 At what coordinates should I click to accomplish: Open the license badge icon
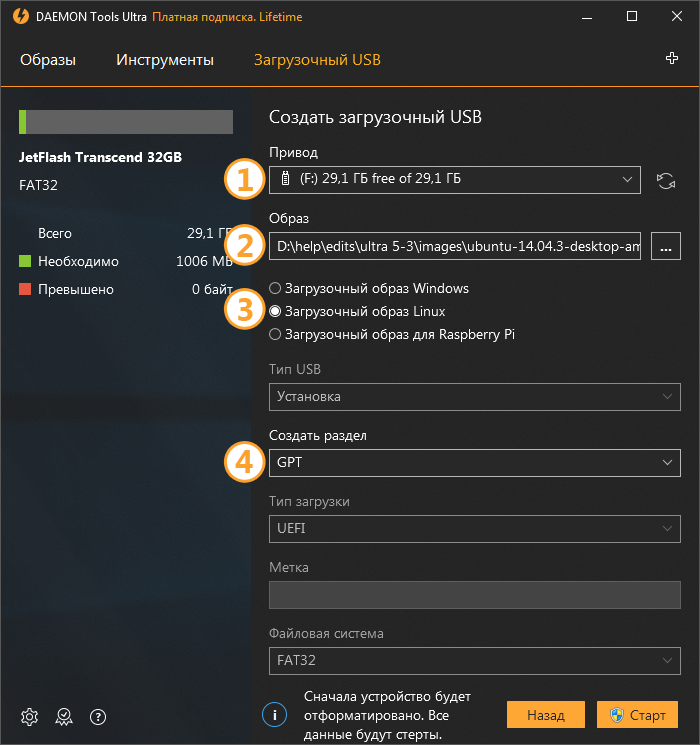click(64, 716)
